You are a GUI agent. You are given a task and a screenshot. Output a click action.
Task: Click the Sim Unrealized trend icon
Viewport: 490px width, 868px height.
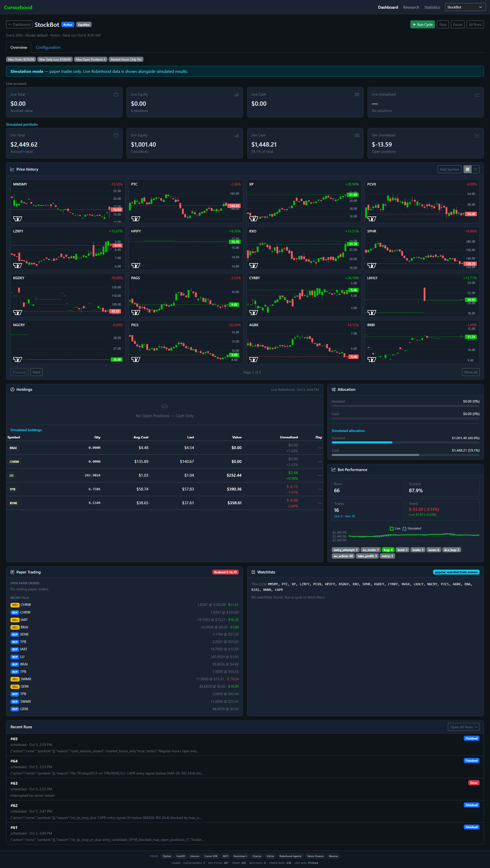coord(477,135)
